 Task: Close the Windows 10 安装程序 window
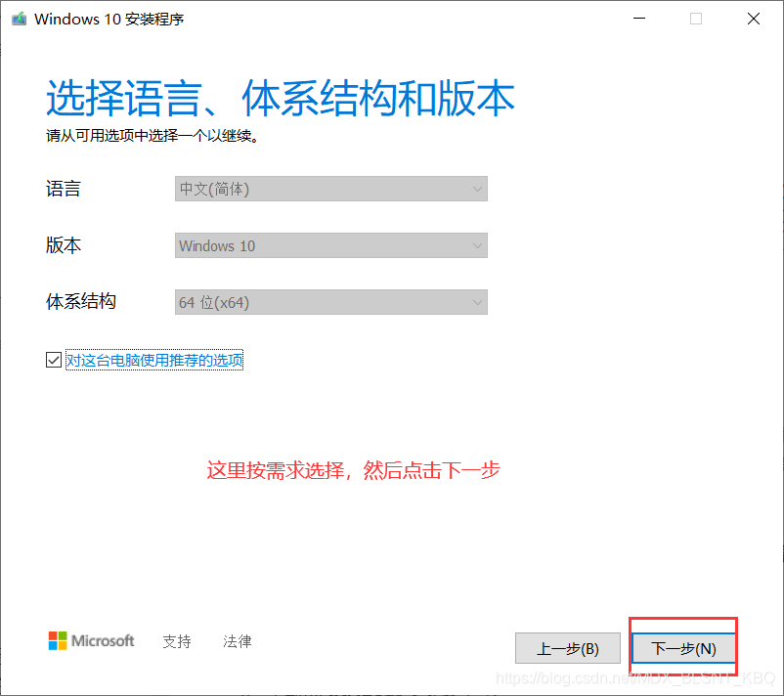[753, 18]
